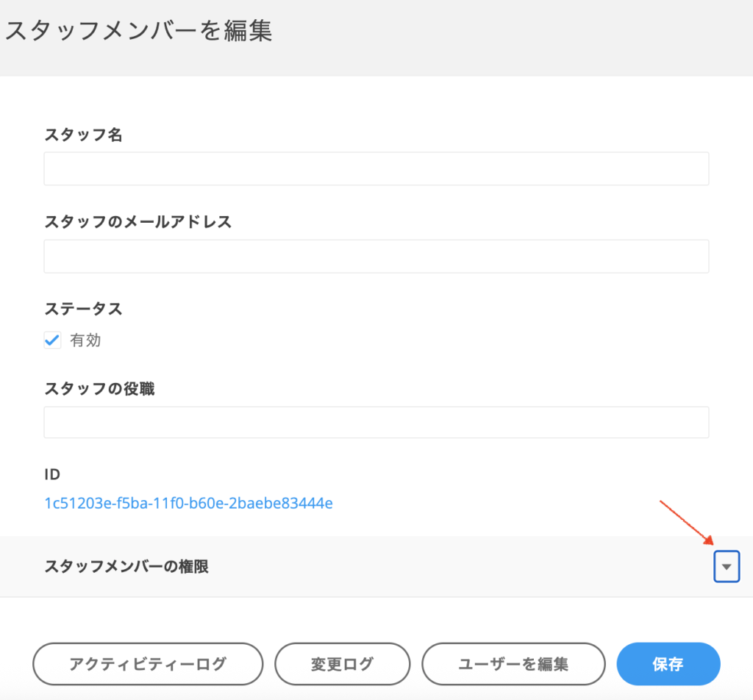This screenshot has width=753, height=700.
Task: View the 変更ログ
Action: (x=342, y=664)
